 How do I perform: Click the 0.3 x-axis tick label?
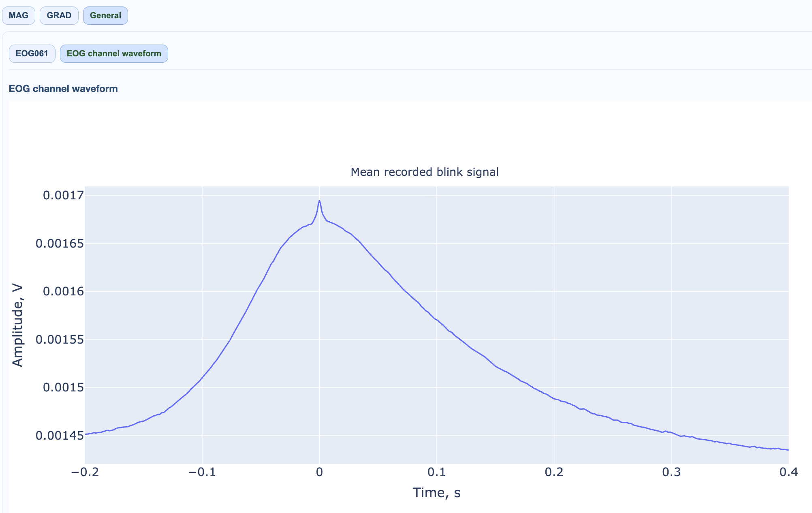pyautogui.click(x=671, y=472)
